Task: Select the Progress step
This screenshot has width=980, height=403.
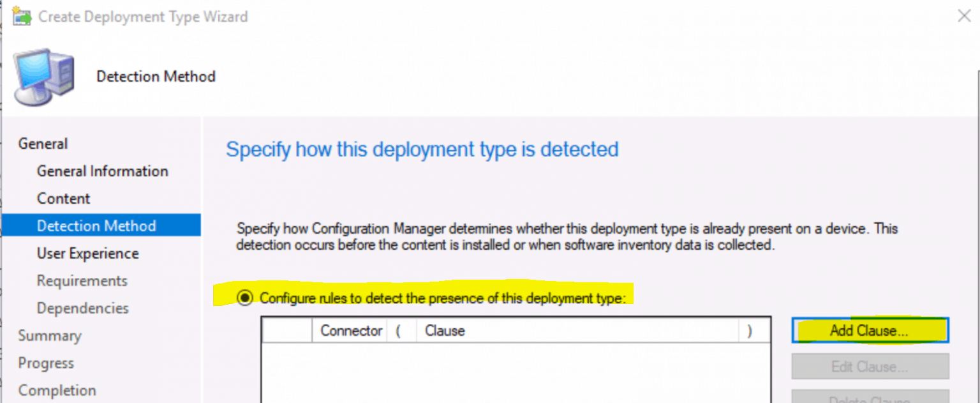Action: (x=46, y=363)
